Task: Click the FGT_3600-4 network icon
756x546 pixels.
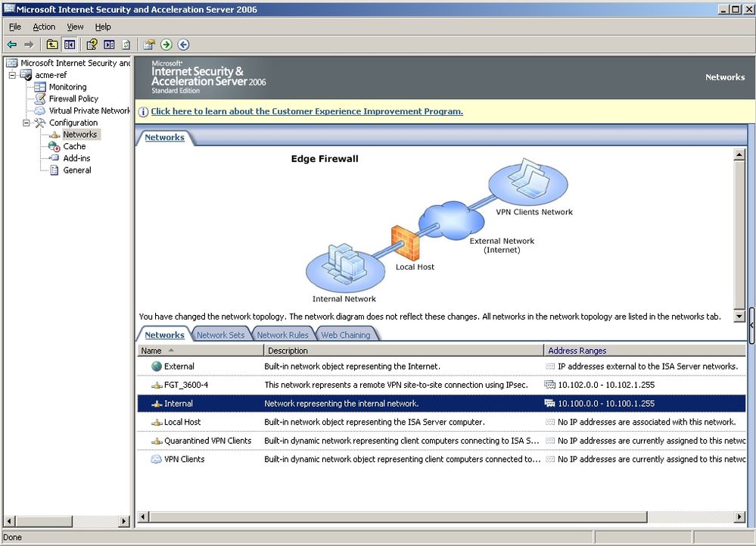Action: [x=157, y=385]
